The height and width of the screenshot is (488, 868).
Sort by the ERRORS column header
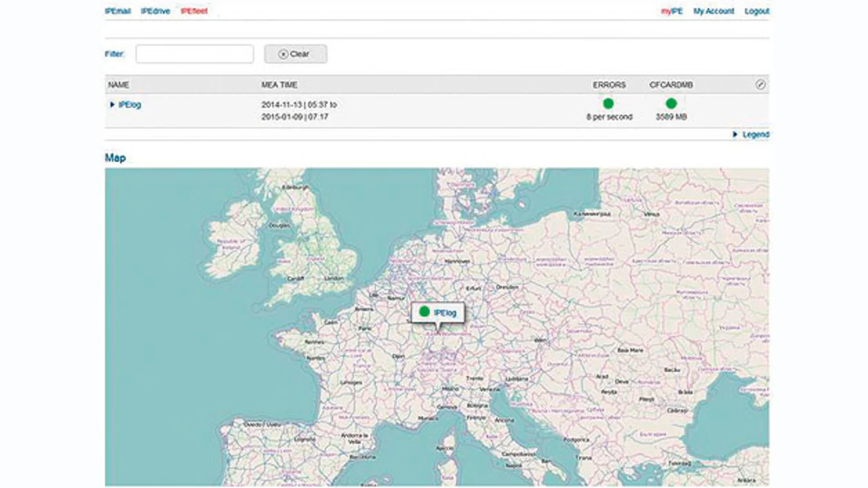click(609, 85)
